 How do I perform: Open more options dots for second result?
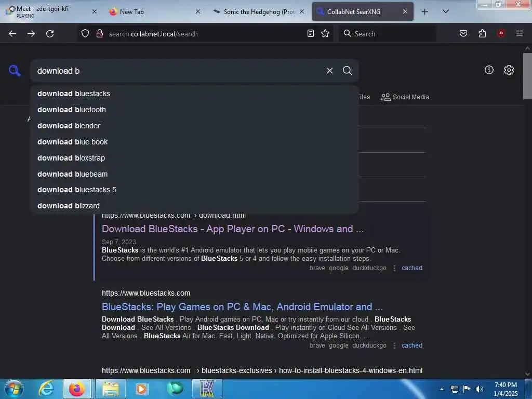click(394, 345)
